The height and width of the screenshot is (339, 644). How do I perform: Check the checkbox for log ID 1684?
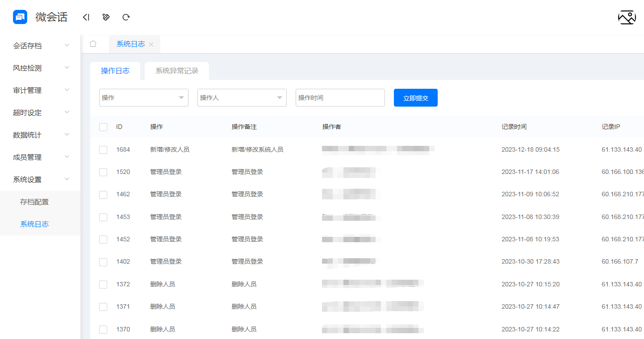click(103, 149)
